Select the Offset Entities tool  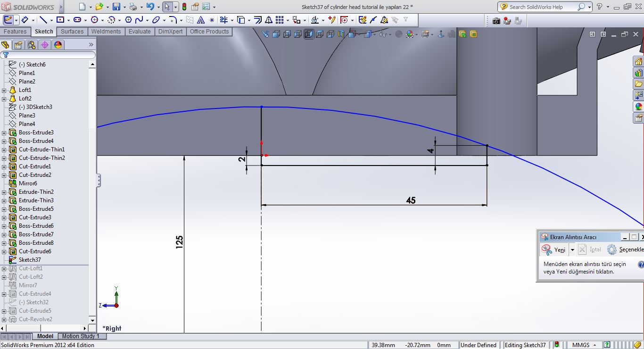pos(257,20)
